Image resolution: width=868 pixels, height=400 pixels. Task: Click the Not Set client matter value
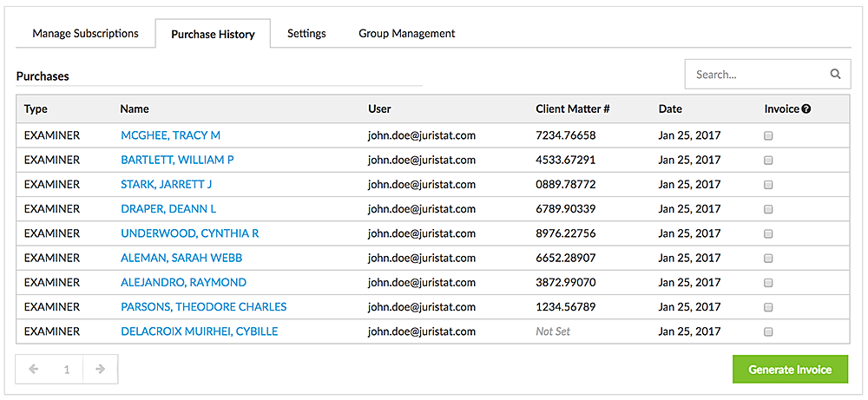(x=553, y=331)
